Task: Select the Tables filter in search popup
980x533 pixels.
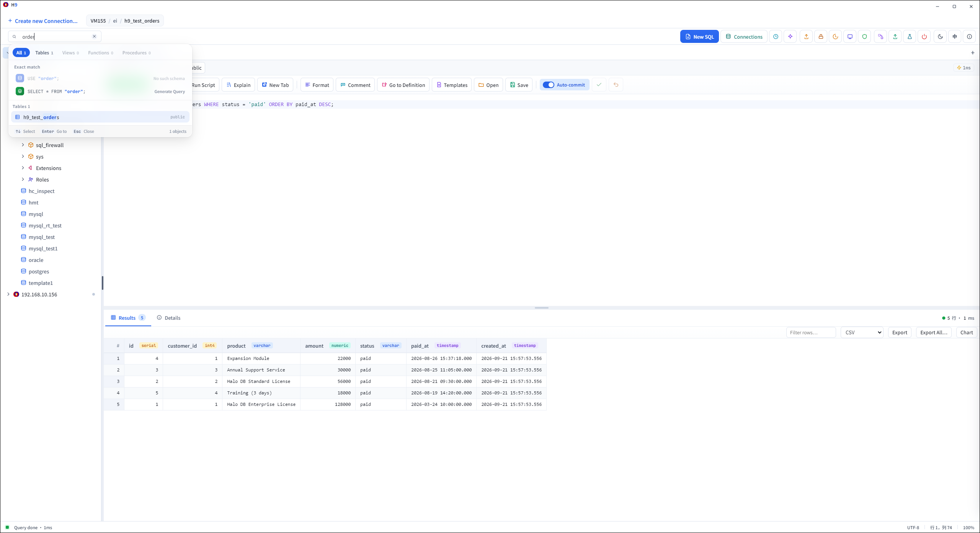Action: click(44, 53)
